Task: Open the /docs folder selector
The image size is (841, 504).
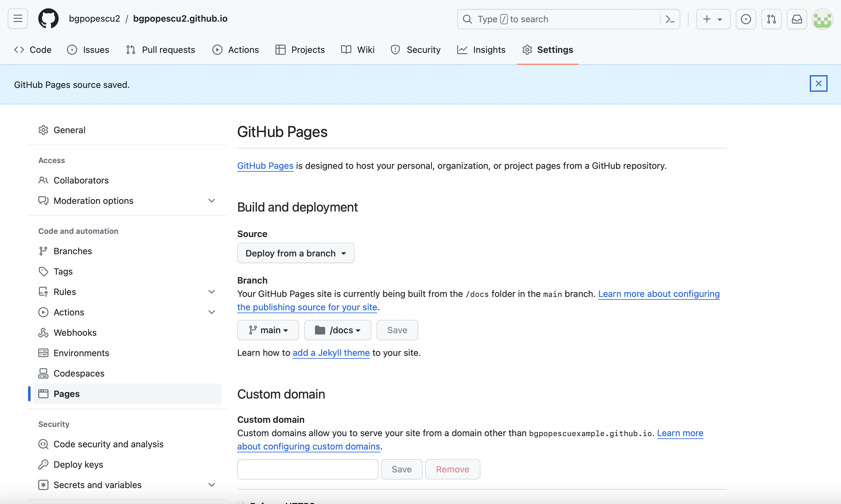Action: [x=337, y=330]
